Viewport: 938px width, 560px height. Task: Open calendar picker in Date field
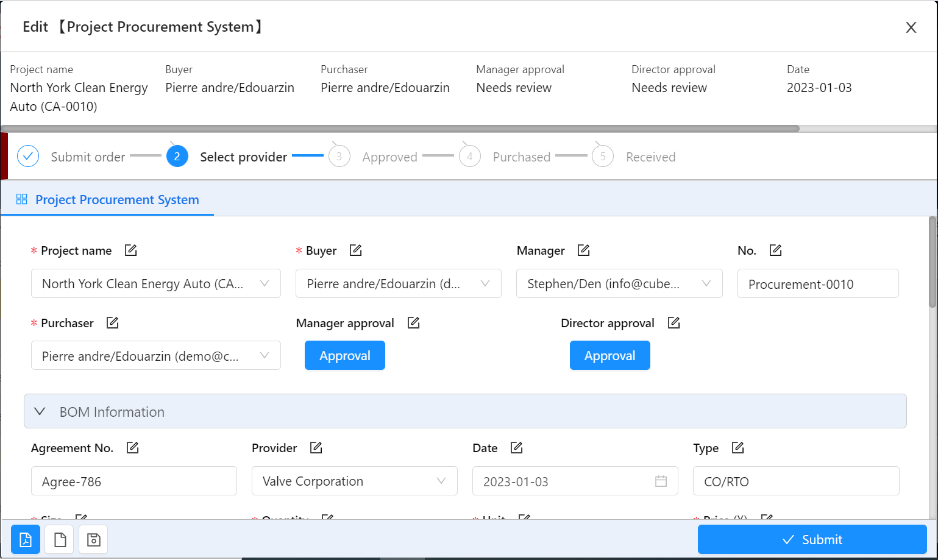coord(661,481)
